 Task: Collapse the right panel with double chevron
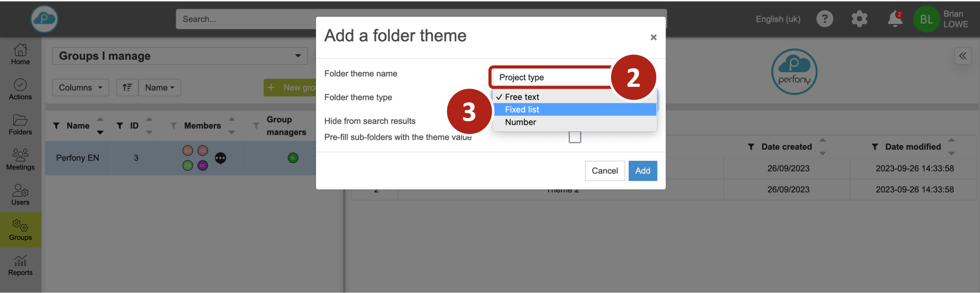963,56
